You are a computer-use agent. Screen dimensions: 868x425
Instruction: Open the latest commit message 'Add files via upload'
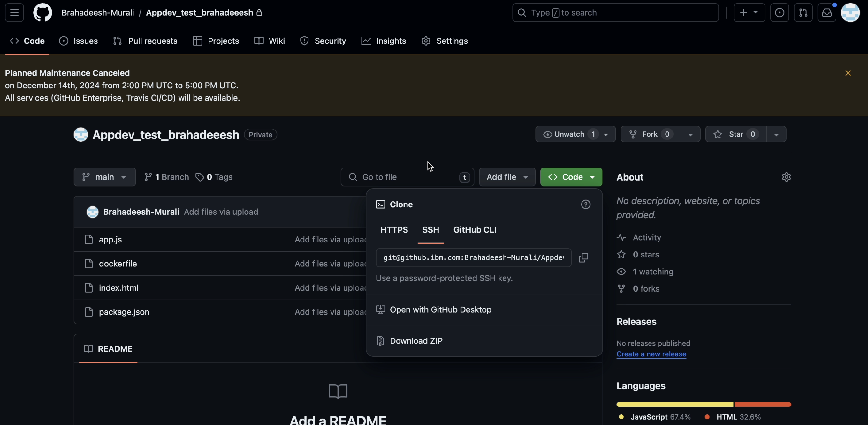point(221,212)
